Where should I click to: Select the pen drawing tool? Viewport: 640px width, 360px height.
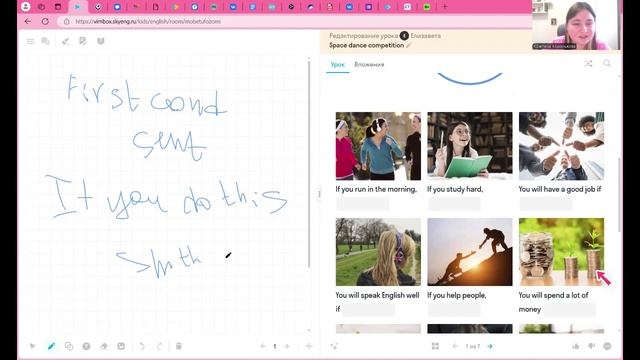pos(51,346)
